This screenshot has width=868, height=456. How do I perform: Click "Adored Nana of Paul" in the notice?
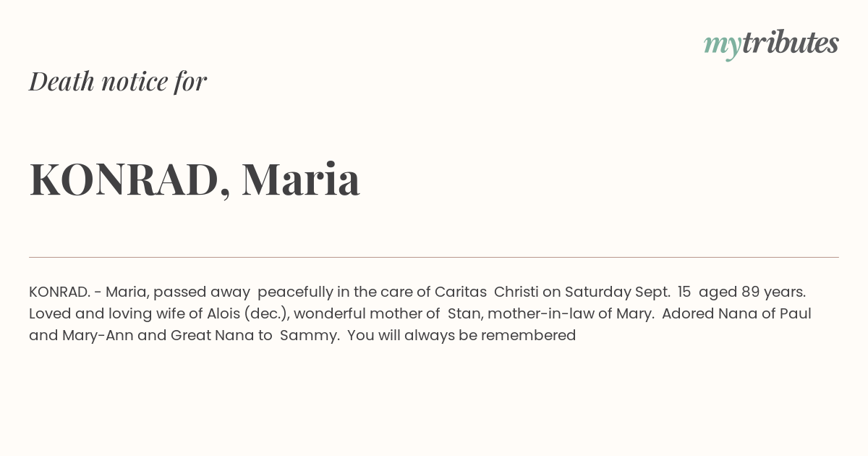[736, 314]
